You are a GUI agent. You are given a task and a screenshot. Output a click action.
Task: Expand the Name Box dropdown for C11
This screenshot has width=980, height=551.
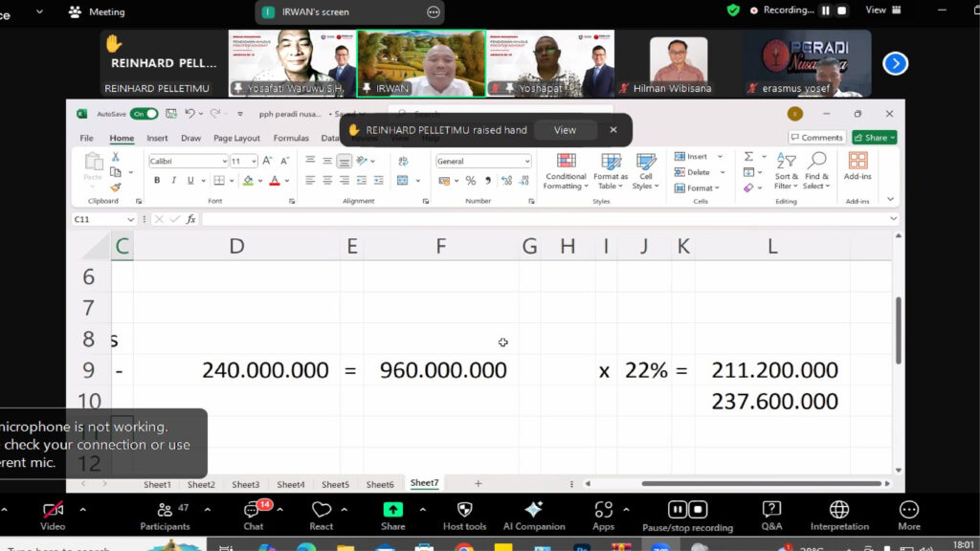[x=130, y=219]
